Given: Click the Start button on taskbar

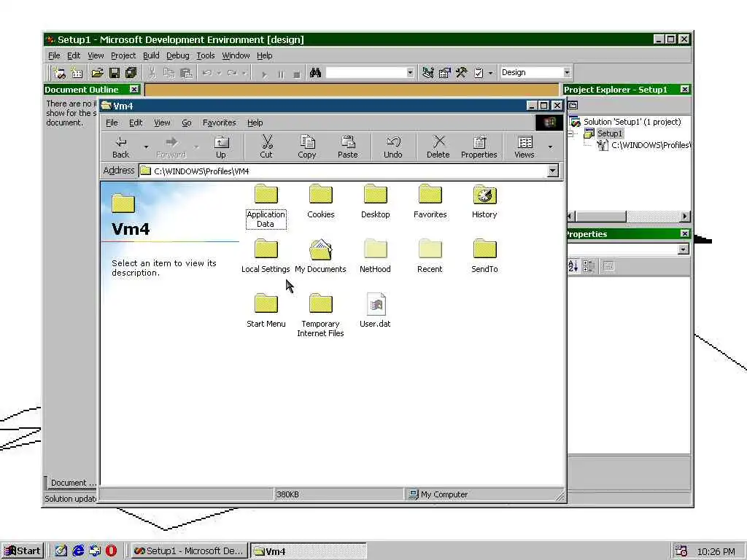Looking at the screenshot, I should tap(23, 551).
